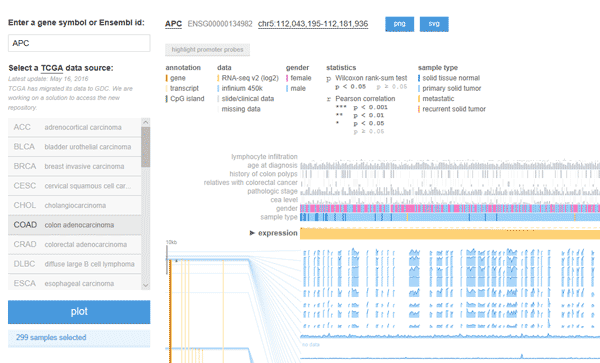This screenshot has height=363, width=600.
Task: Click the missing data legend entry
Action: 239,109
